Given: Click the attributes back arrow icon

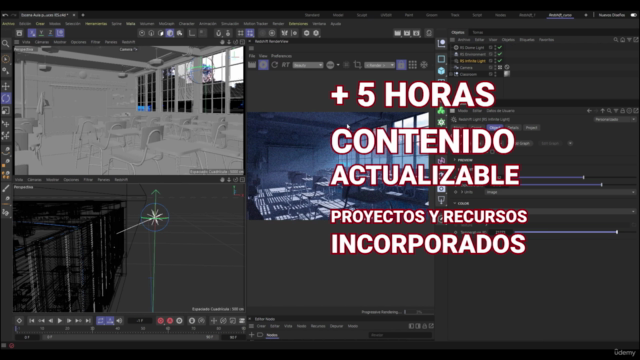Looking at the screenshot, I should (589, 111).
